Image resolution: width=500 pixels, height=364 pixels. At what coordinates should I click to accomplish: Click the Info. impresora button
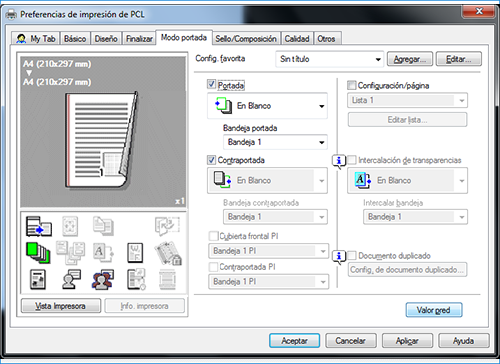click(x=144, y=306)
